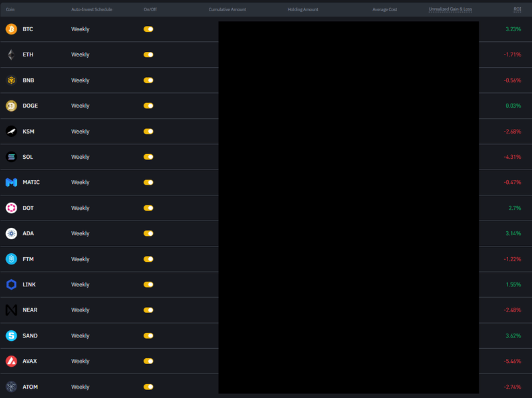532x398 pixels.
Task: Click the SAND ROI value 3.62%
Action: [513, 336]
